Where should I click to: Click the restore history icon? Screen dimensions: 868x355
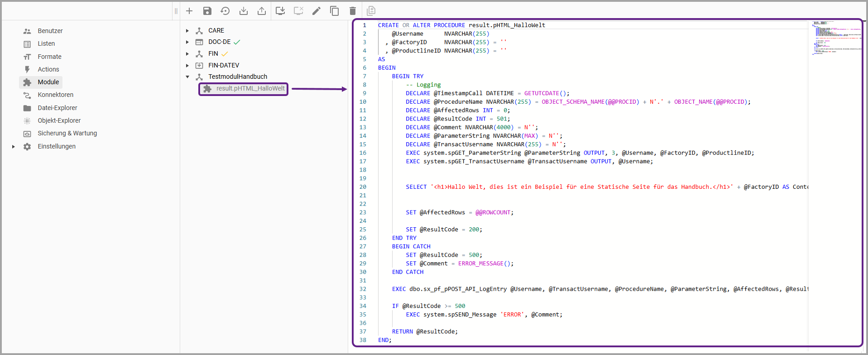(x=225, y=11)
